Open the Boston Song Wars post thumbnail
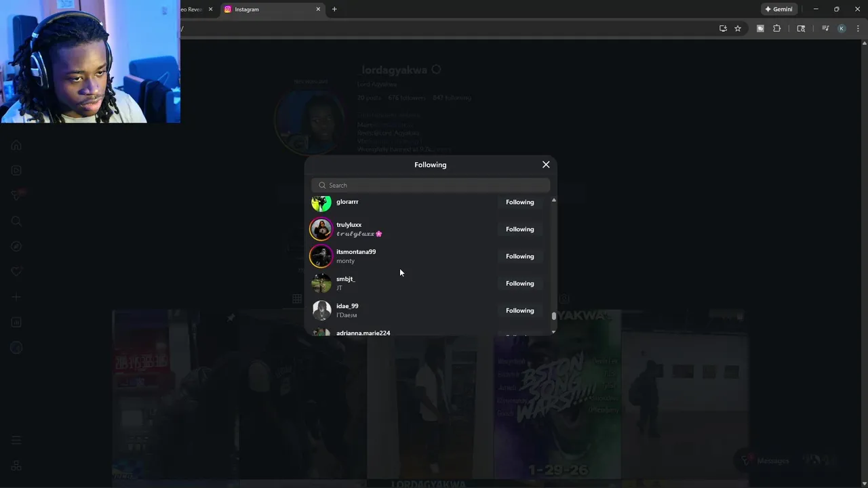 pyautogui.click(x=557, y=394)
